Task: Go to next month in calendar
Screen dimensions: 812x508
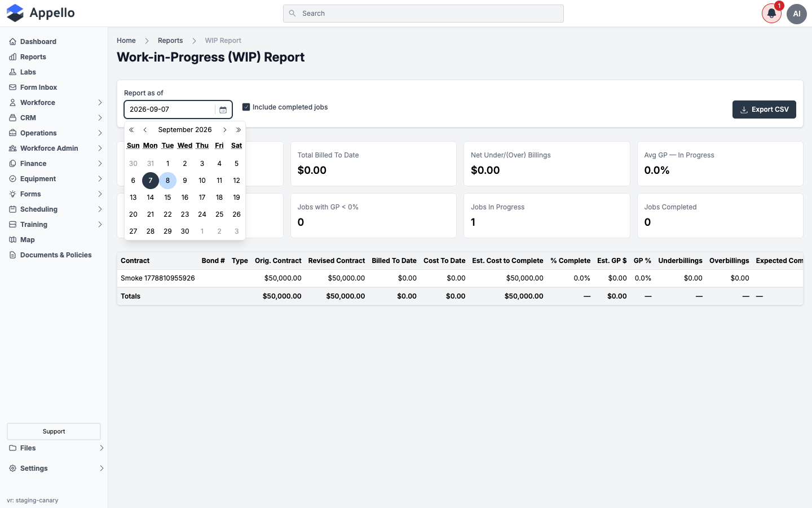Action: pyautogui.click(x=224, y=130)
